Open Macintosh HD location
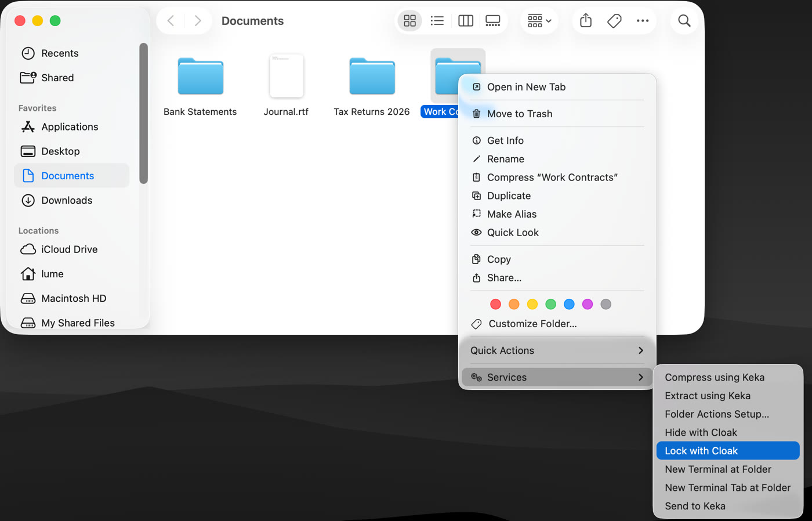Viewport: 812px width, 521px height. pyautogui.click(x=71, y=298)
